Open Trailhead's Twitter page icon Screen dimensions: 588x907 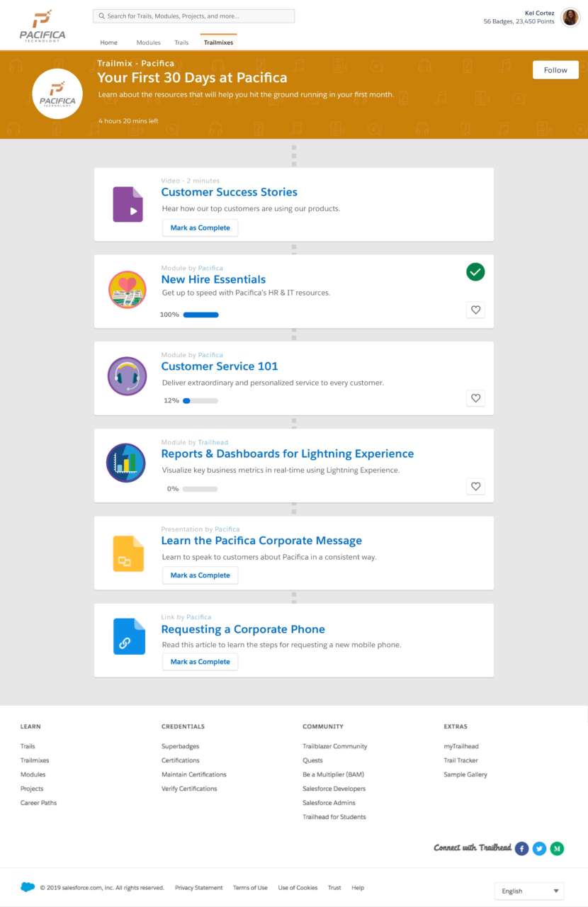(540, 848)
